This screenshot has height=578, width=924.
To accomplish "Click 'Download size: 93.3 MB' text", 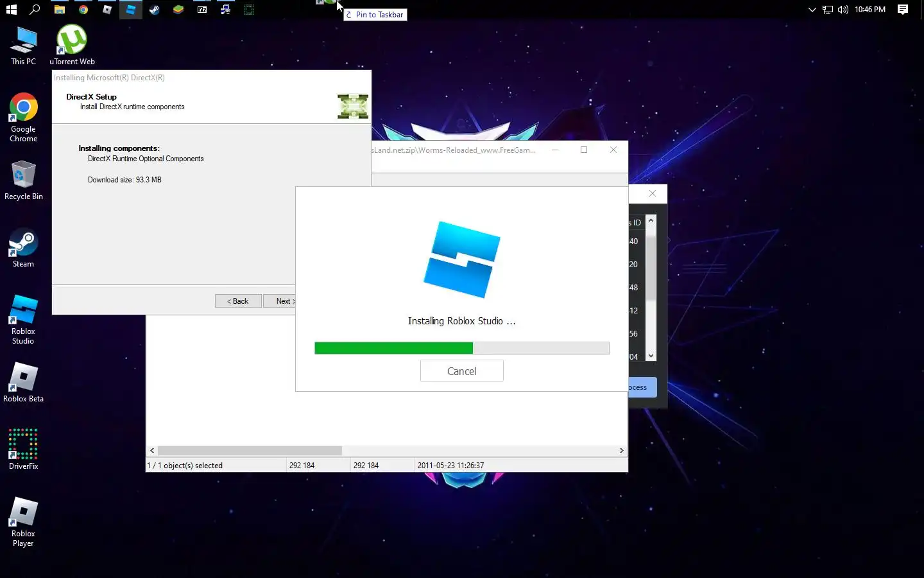I will point(124,180).
